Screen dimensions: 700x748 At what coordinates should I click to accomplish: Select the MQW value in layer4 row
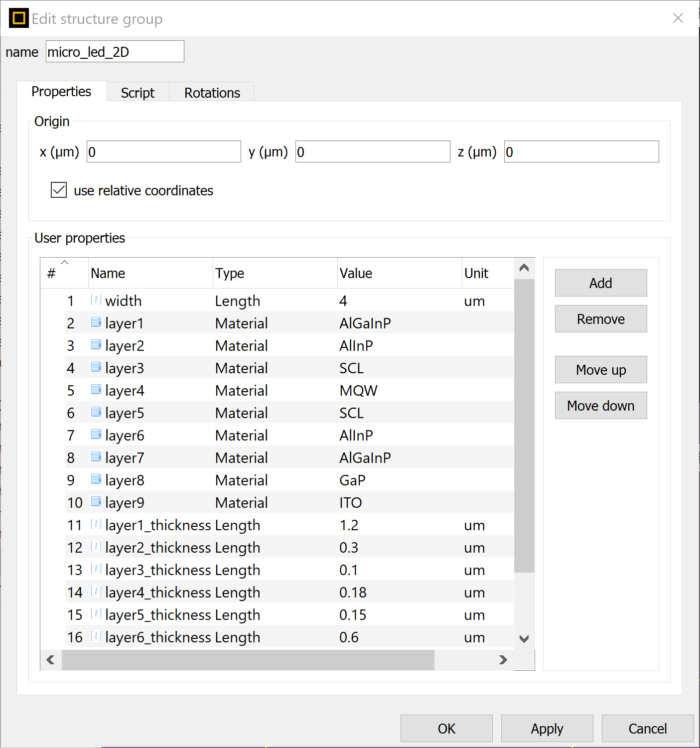(358, 391)
